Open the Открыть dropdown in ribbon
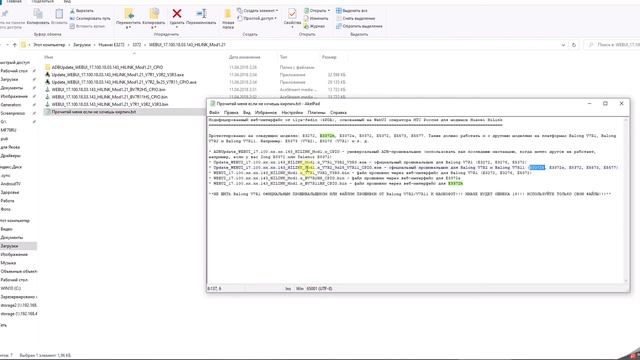This screenshot has width=640, height=360. click(317, 11)
